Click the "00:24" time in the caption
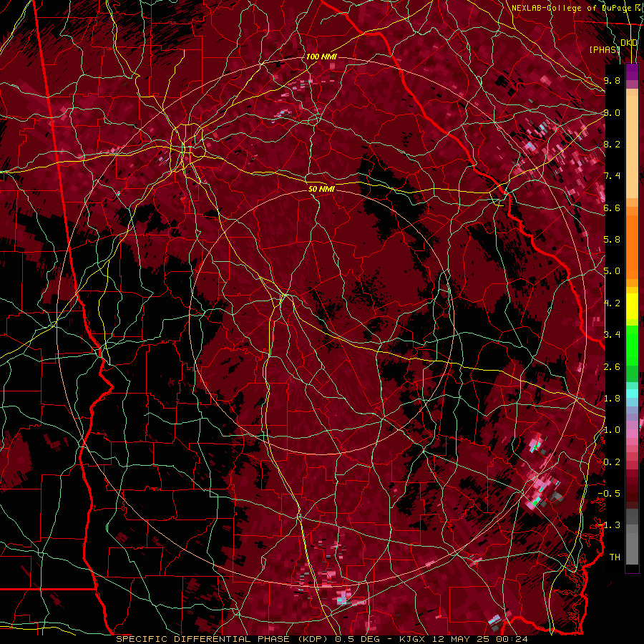The height and width of the screenshot is (644, 644). (512, 639)
